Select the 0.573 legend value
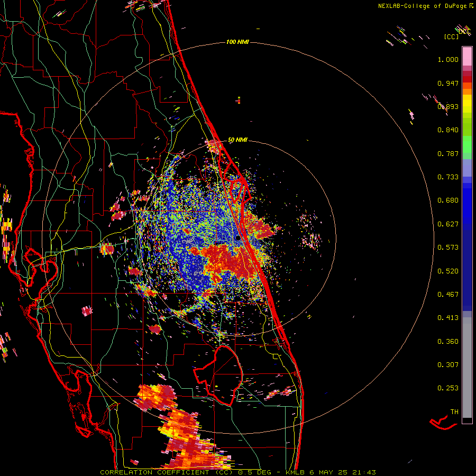The width and height of the screenshot is (476, 476). pyautogui.click(x=448, y=248)
